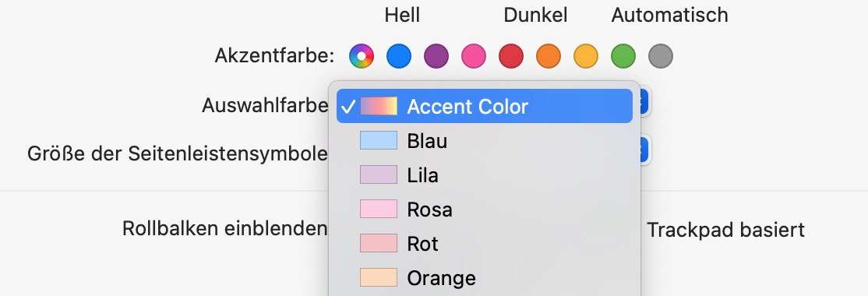
Task: Switch appearance to Hell
Action: [403, 15]
